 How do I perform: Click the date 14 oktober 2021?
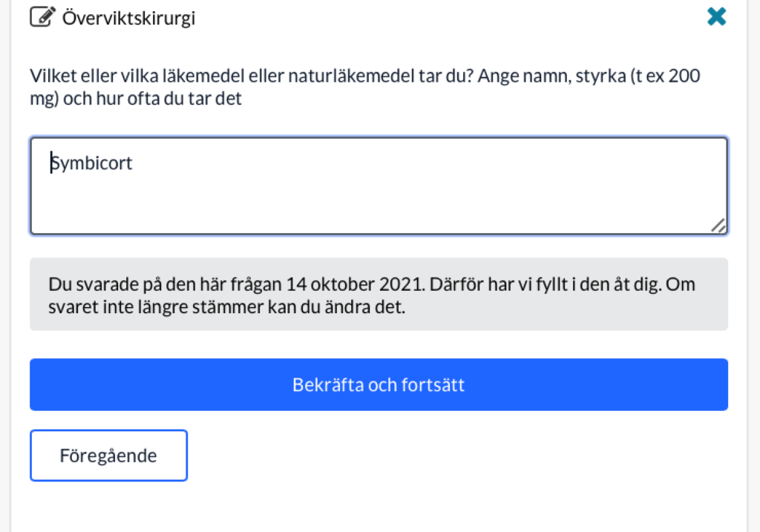tap(356, 284)
